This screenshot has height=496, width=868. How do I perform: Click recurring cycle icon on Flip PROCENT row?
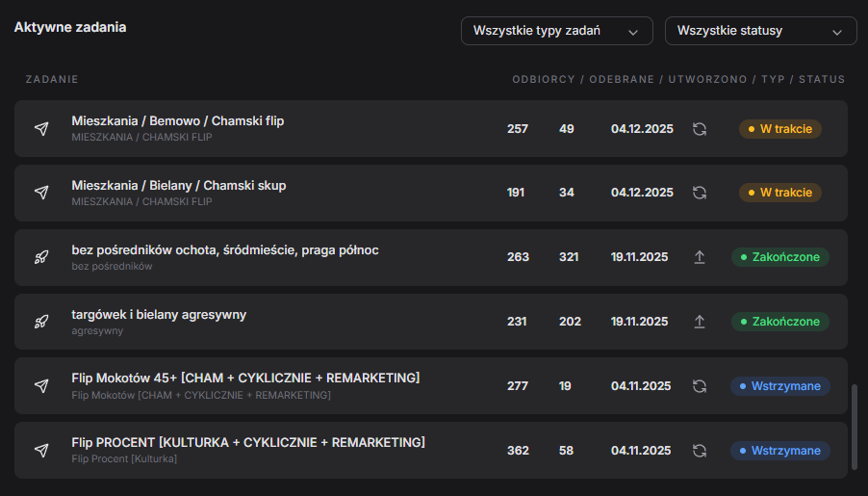(x=700, y=451)
